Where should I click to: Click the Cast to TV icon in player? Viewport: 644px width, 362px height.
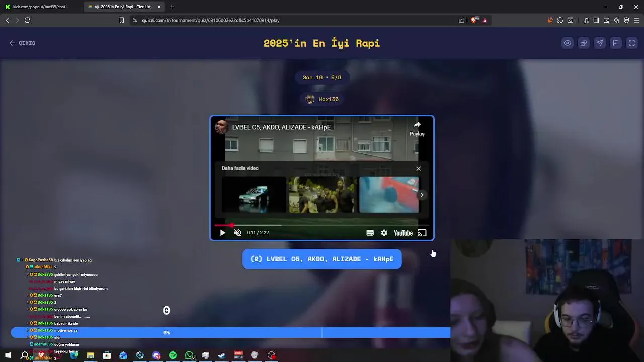422,233
